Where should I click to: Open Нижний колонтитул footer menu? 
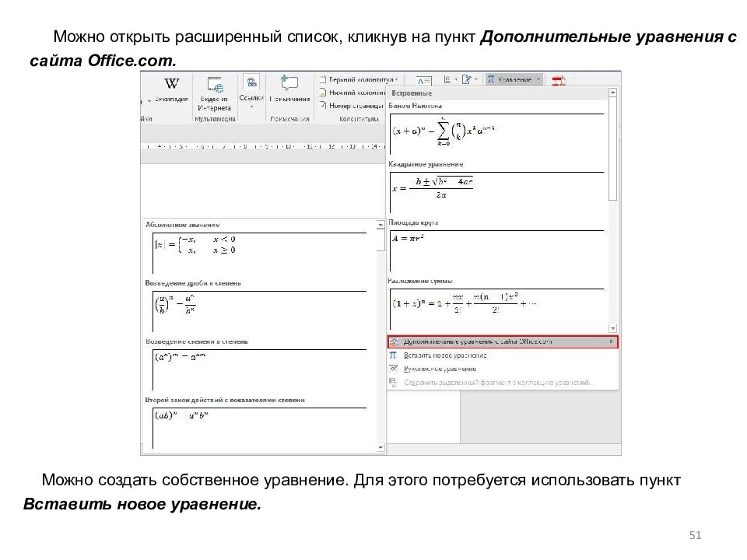tap(352, 93)
